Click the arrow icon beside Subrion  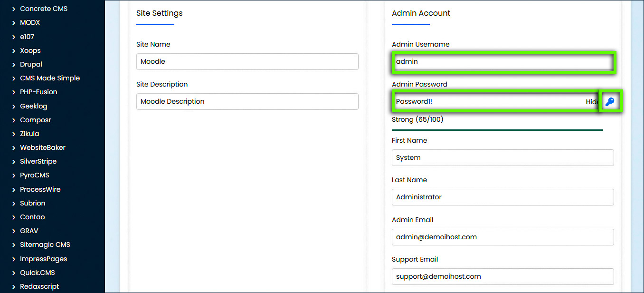(x=13, y=203)
